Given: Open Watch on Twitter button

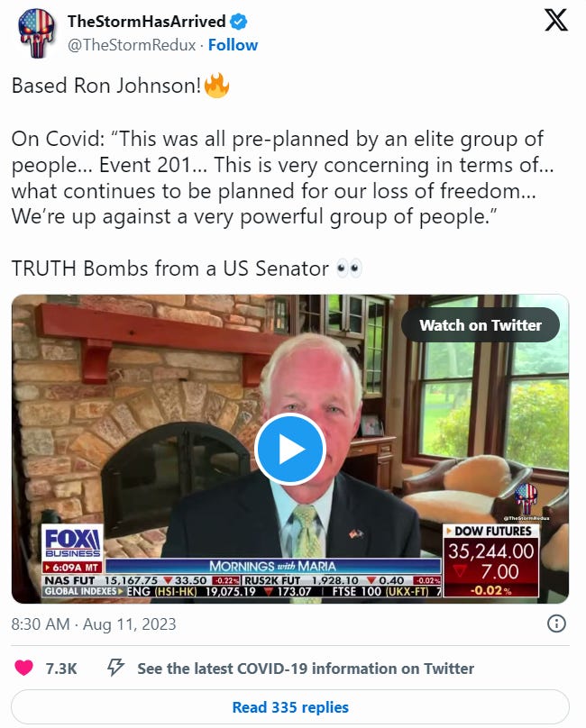Looking at the screenshot, I should click(480, 325).
